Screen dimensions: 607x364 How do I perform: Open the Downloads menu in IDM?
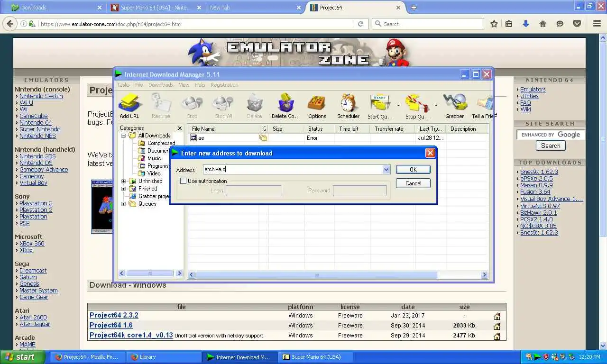pyautogui.click(x=161, y=85)
